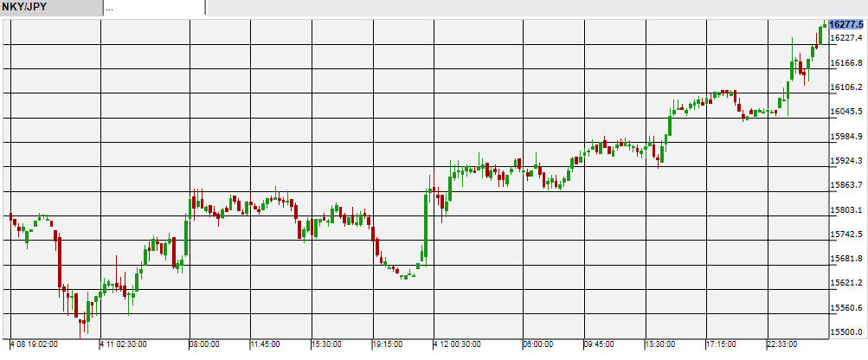868x360 pixels.
Task: Select the '4 12 00:30:00' time marker
Action: [458, 344]
